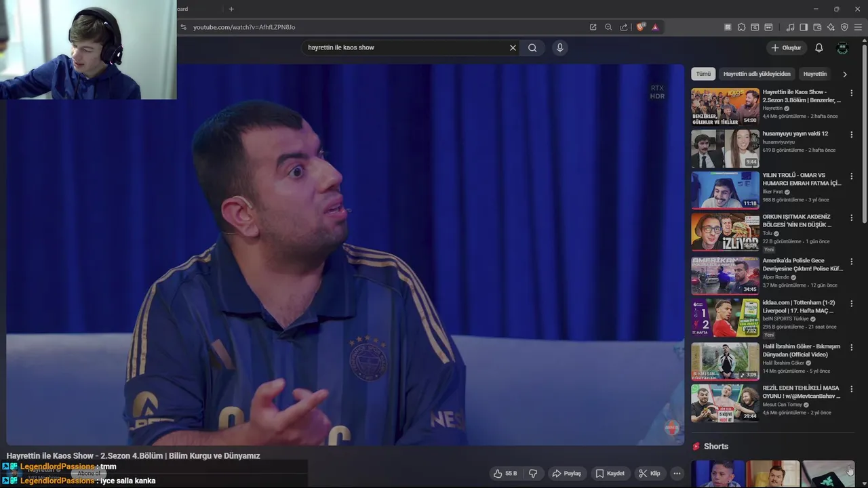Image resolution: width=868 pixels, height=488 pixels.
Task: Open REZİL EDEN TEHLİKELİ MASA OYUNU title
Action: (802, 392)
